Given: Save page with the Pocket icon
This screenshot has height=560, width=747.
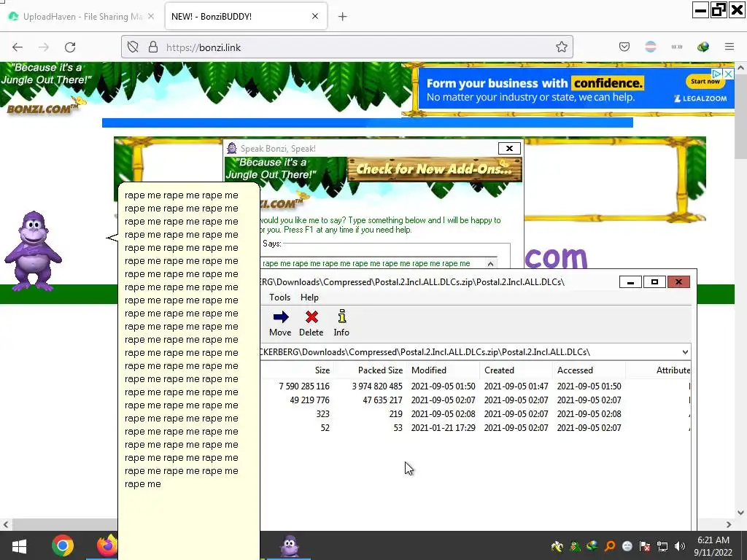Looking at the screenshot, I should pyautogui.click(x=624, y=47).
